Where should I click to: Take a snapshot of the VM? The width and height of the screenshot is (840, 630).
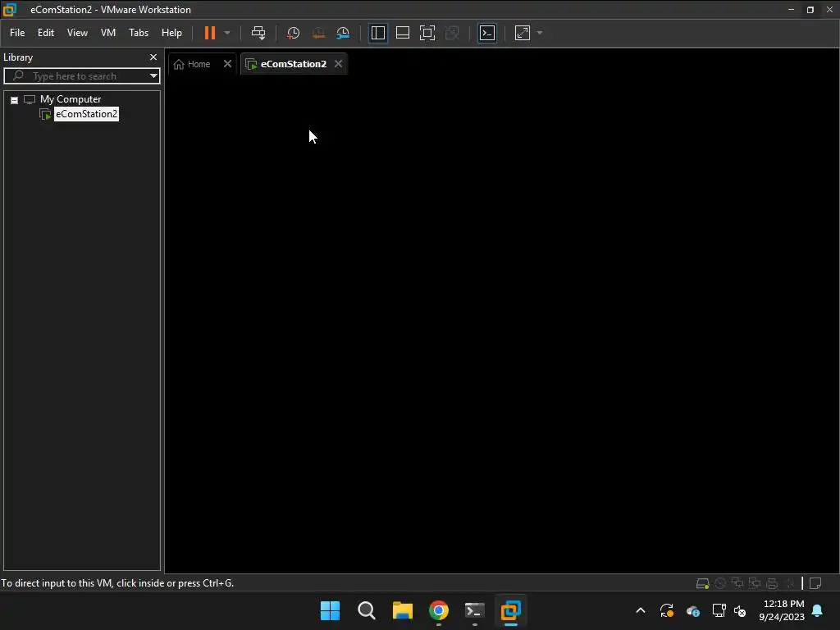[x=293, y=33]
